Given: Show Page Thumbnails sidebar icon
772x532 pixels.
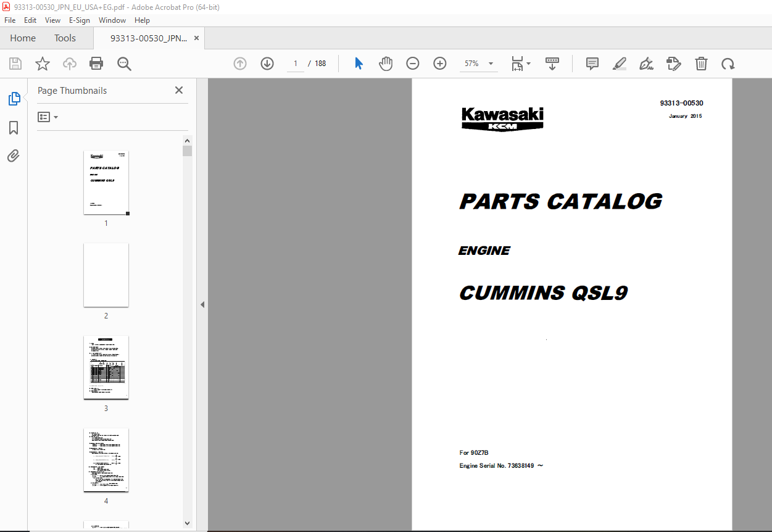Looking at the screenshot, I should [x=14, y=98].
